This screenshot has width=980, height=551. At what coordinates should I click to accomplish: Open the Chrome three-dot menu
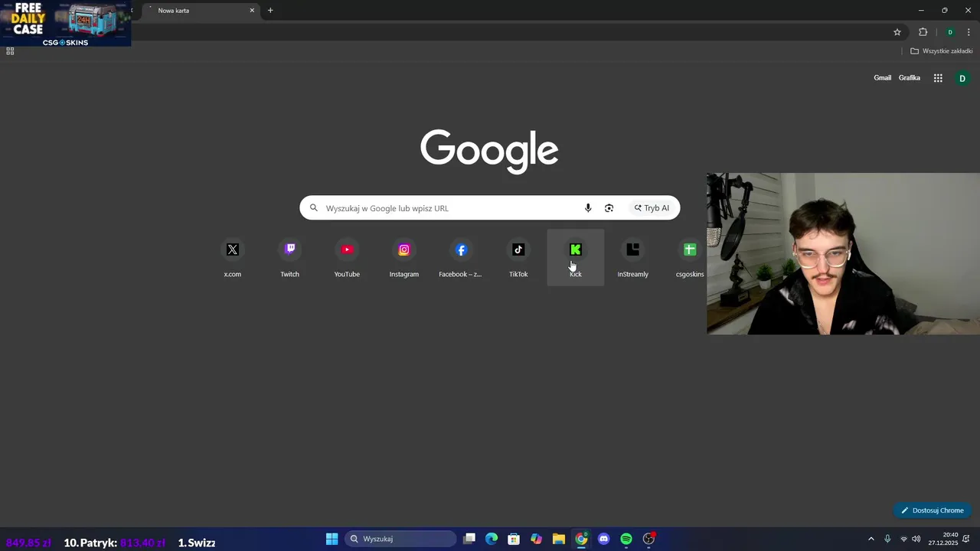(x=969, y=32)
